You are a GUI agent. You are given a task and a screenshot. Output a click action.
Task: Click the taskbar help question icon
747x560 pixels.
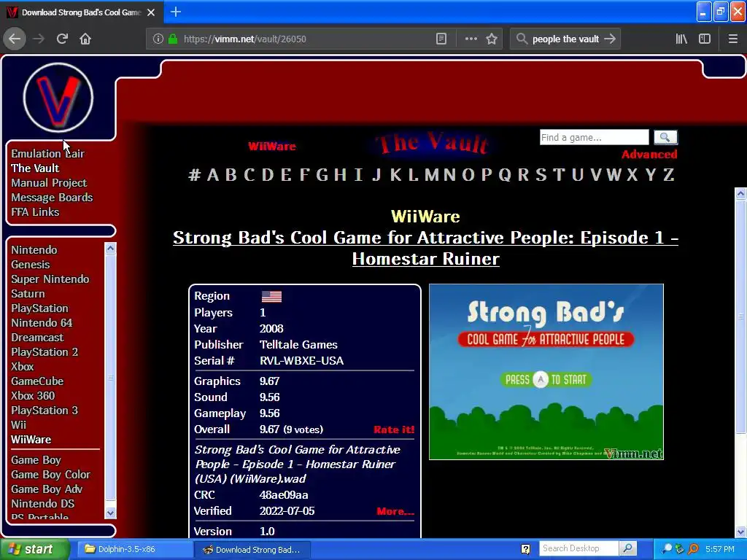[x=525, y=549]
